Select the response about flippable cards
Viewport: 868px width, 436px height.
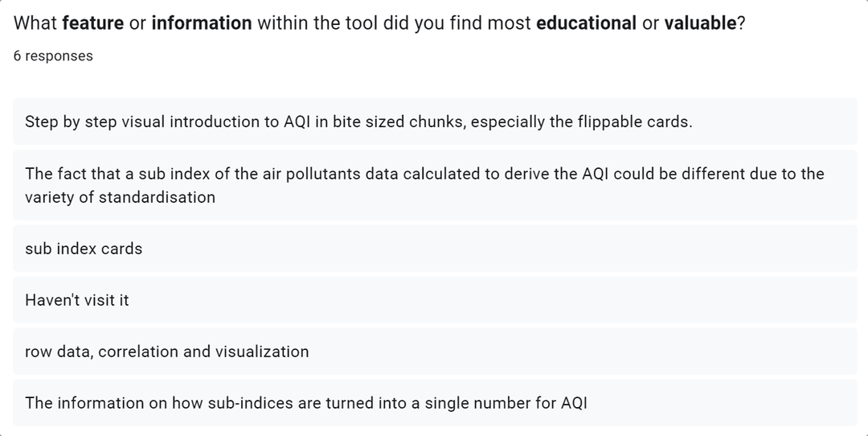coord(435,121)
